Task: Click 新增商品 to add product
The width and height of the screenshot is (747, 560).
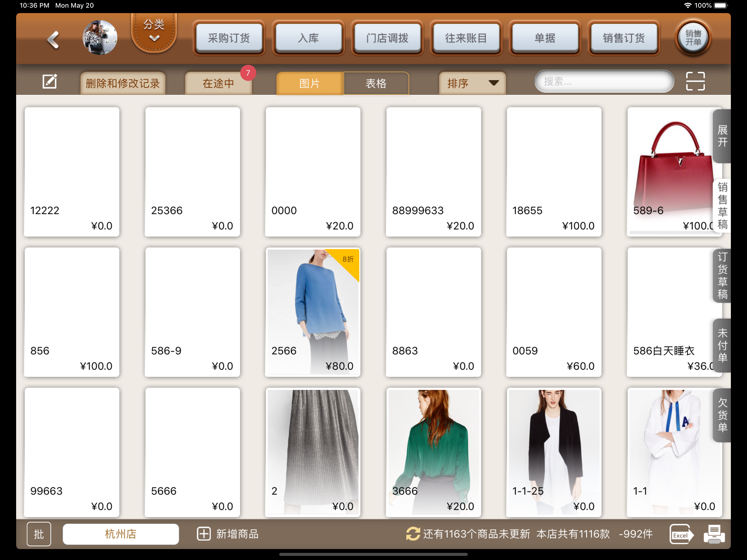Action: pyautogui.click(x=228, y=534)
